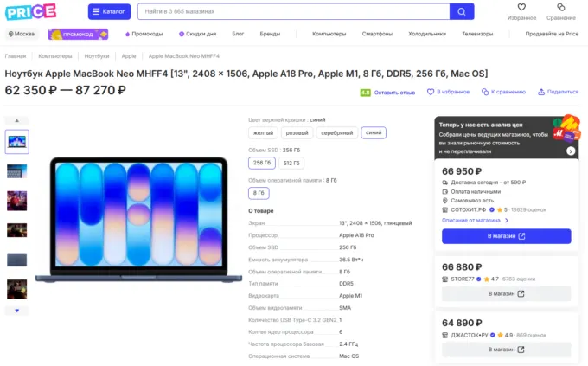Select first thumbnail of laptop front view
This screenshot has width=588, height=366.
coord(17,142)
